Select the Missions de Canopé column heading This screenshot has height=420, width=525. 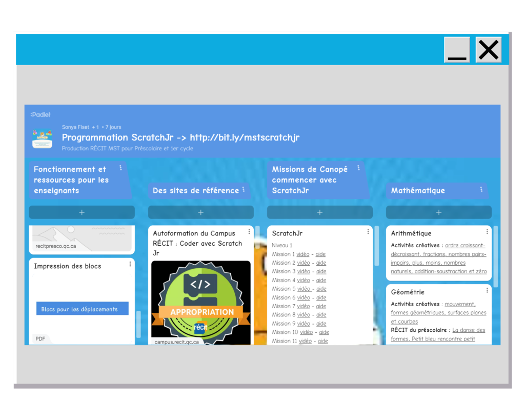[310, 180]
